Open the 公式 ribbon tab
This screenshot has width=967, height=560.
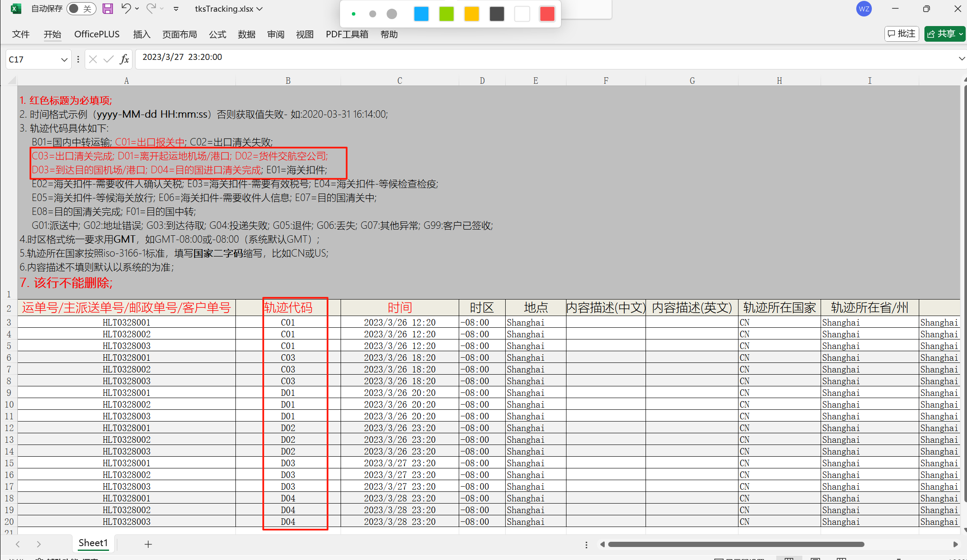217,34
